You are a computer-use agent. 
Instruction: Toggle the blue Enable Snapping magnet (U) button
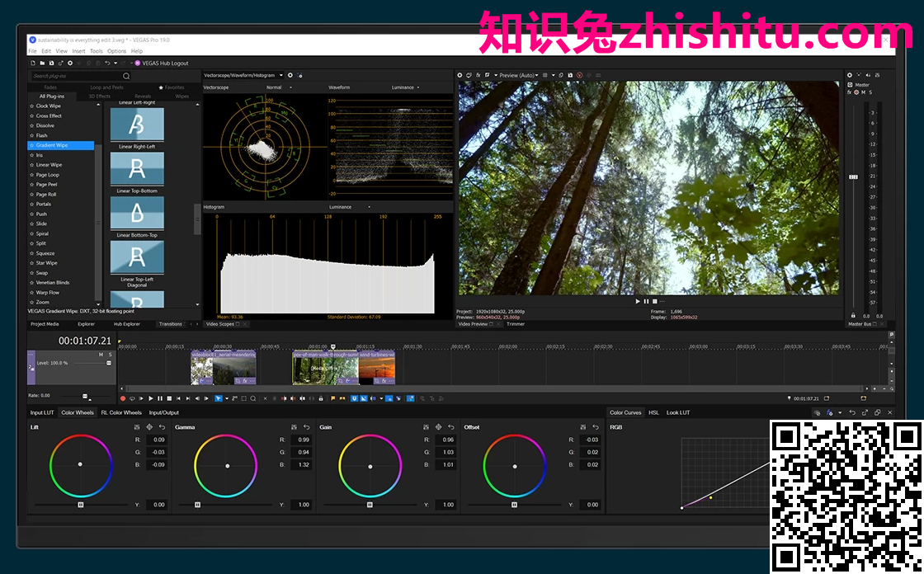(x=354, y=398)
